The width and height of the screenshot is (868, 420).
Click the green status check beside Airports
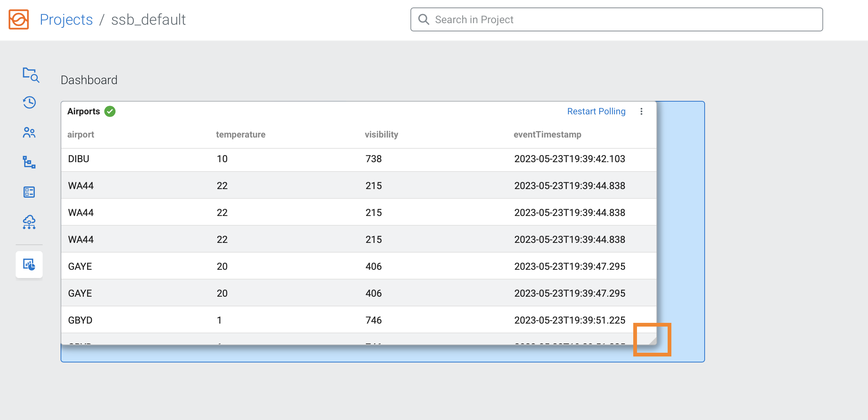tap(110, 111)
